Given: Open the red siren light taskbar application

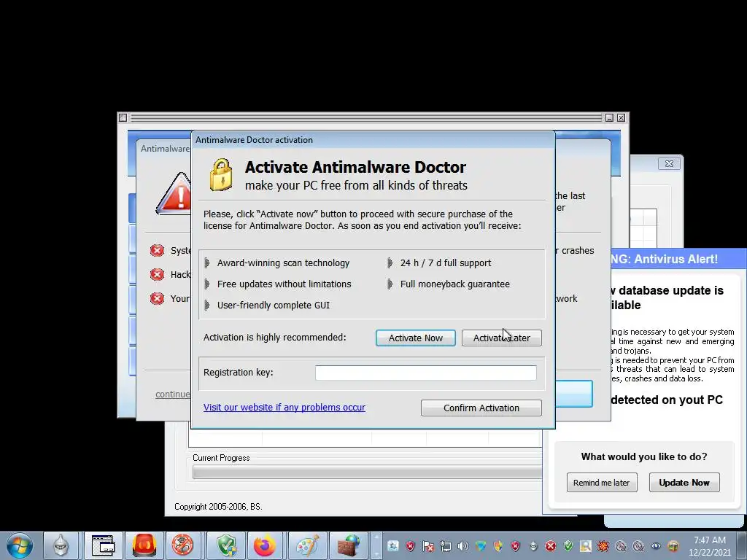Looking at the screenshot, I should click(x=144, y=545).
